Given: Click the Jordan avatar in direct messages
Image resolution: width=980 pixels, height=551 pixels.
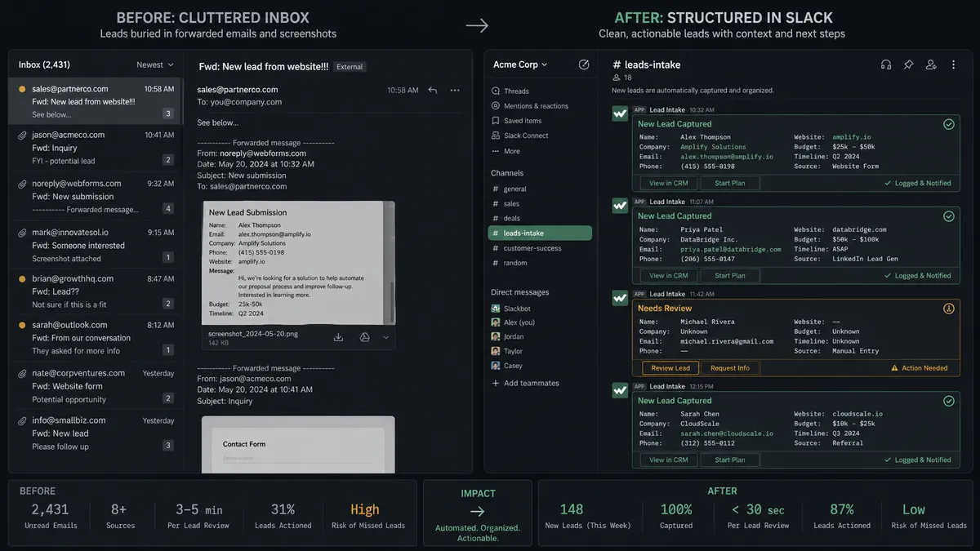Looking at the screenshot, I should (x=496, y=336).
